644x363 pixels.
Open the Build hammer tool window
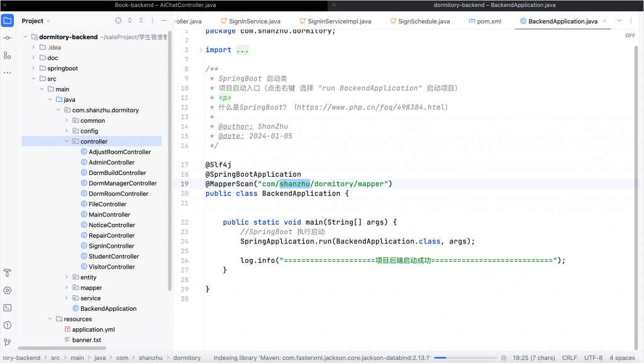(x=8, y=273)
